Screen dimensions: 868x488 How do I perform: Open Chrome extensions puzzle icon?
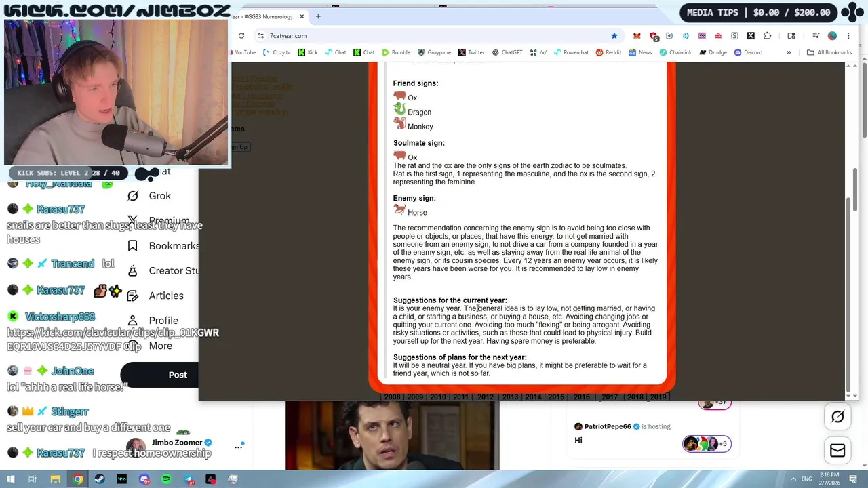767,35
